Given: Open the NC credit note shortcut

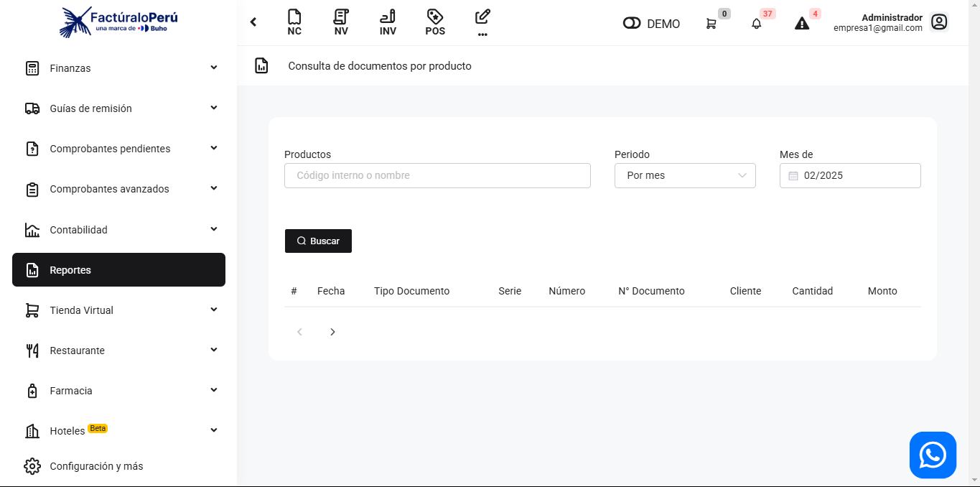Looking at the screenshot, I should pos(294,22).
